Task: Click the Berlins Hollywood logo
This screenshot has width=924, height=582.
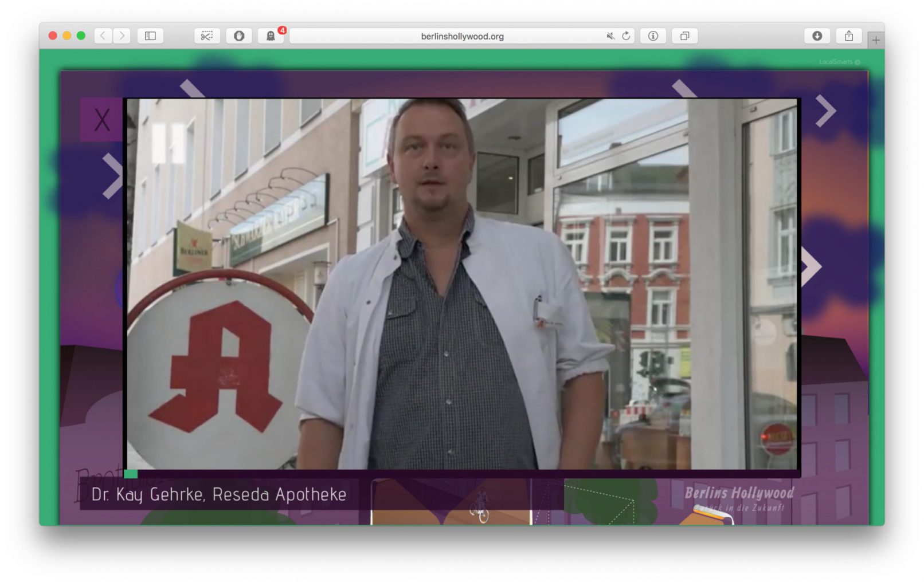Action: tap(739, 497)
